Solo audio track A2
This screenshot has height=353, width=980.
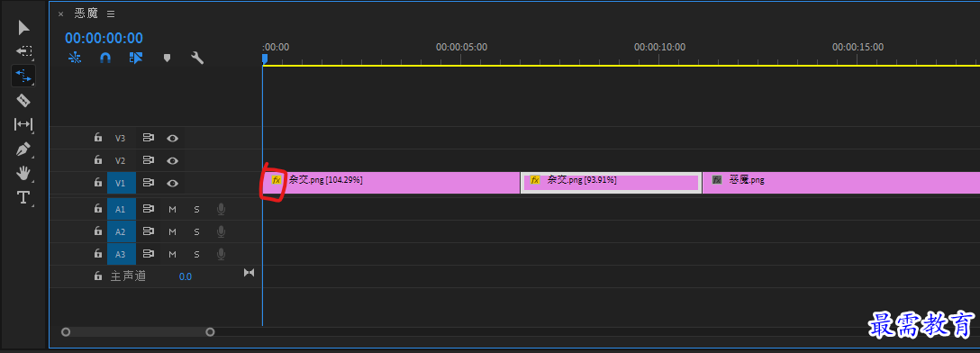pos(196,231)
